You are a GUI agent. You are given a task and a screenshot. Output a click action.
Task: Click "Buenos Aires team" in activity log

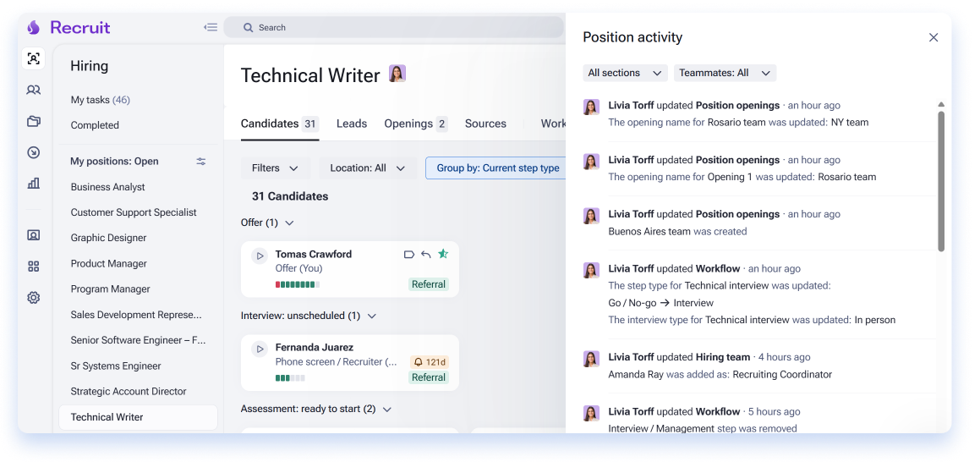(x=649, y=231)
